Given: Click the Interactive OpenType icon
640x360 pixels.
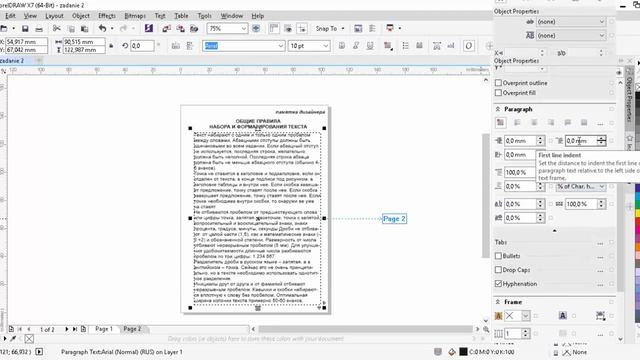Looking at the screenshot, I should [469, 46].
